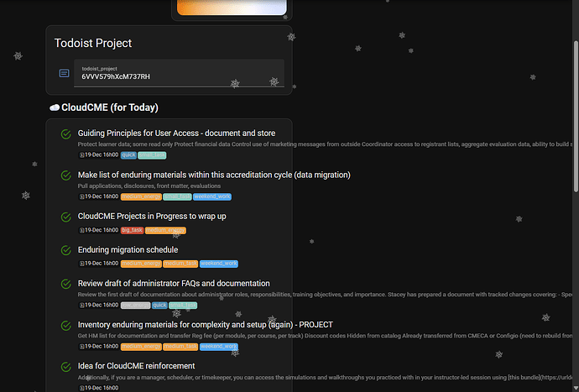
Task: Click weekend_work tag under Make list task
Action: (x=212, y=196)
